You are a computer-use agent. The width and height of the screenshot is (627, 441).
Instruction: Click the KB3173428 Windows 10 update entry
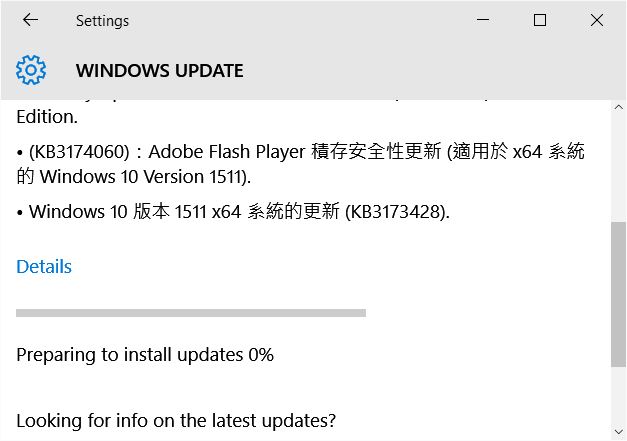point(233,211)
